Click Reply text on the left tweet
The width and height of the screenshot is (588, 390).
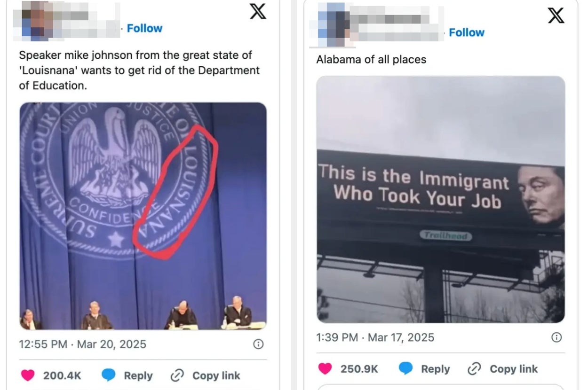tap(138, 376)
